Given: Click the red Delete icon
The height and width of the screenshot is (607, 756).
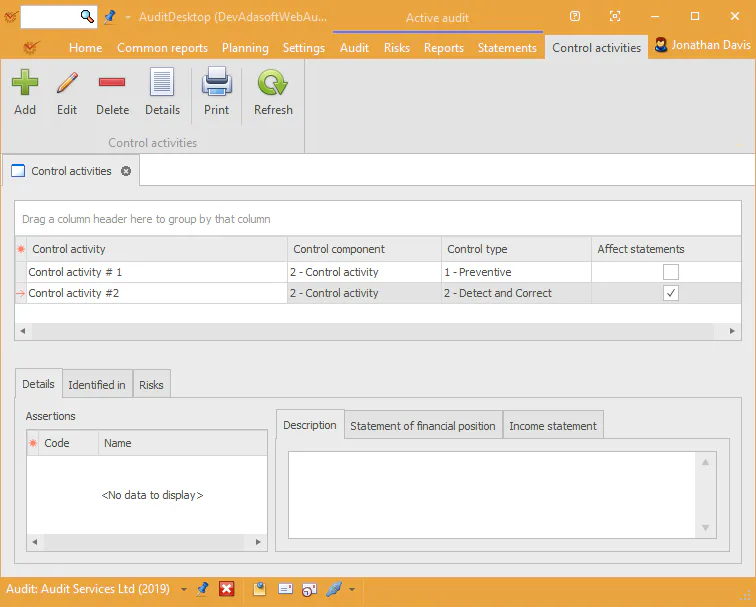Looking at the screenshot, I should pos(112,82).
